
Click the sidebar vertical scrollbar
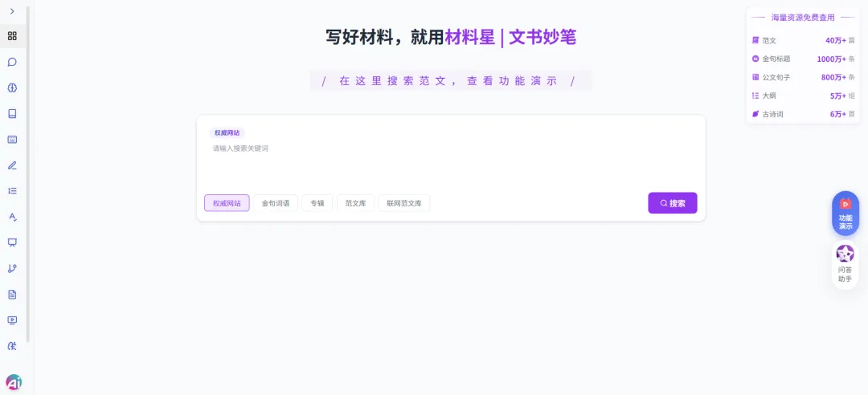point(27,174)
